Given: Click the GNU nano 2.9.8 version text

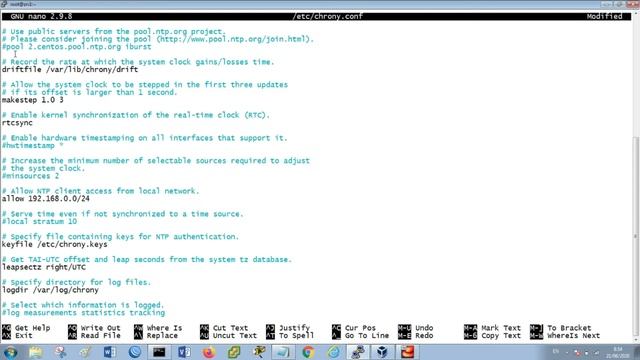Looking at the screenshot, I should (x=41, y=16).
